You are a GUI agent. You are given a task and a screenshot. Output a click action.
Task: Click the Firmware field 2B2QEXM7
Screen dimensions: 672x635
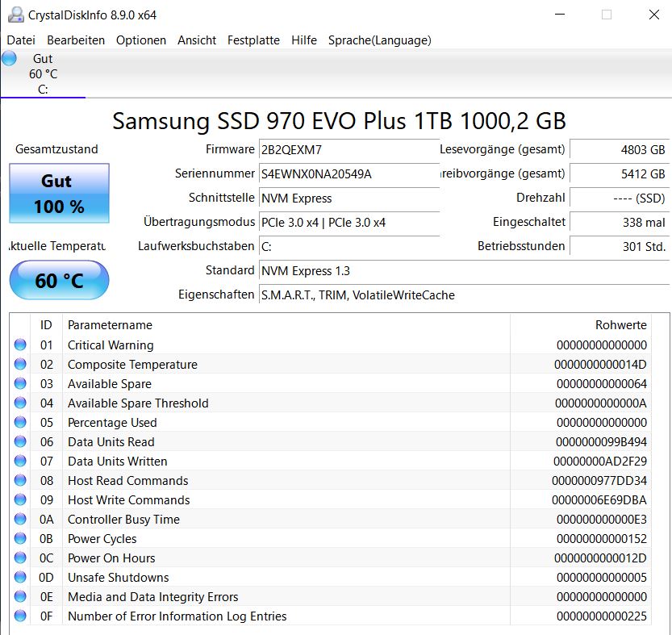tap(349, 149)
